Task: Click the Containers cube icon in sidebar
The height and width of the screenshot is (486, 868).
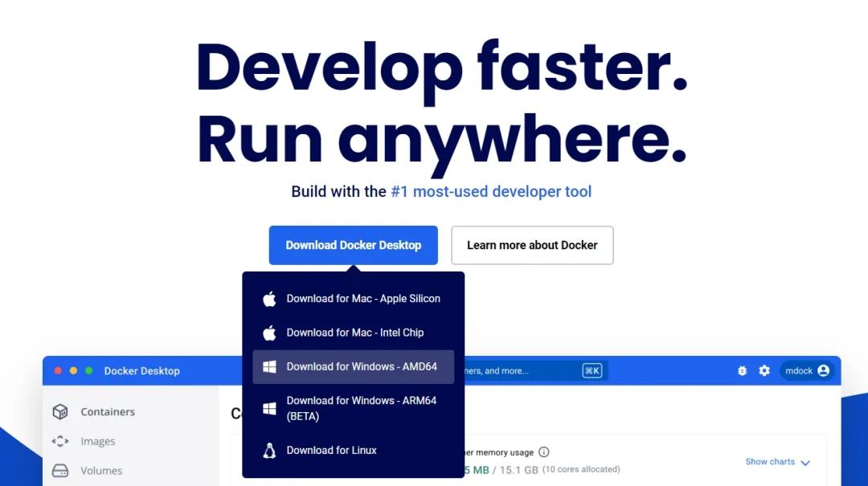Action: (60, 412)
